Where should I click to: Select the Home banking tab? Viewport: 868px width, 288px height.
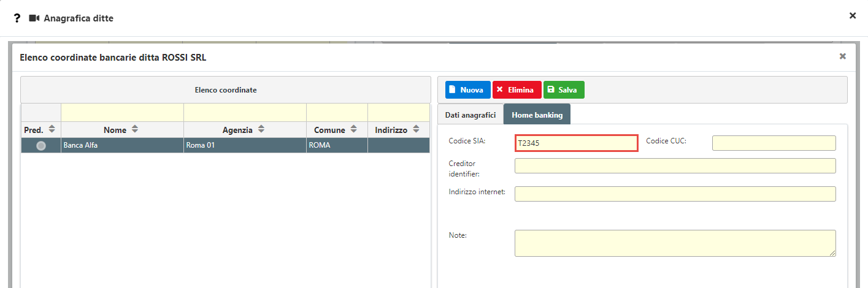(x=537, y=115)
